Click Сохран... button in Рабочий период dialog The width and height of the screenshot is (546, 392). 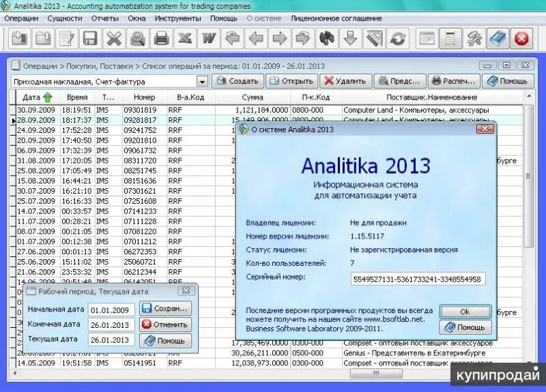tap(165, 309)
